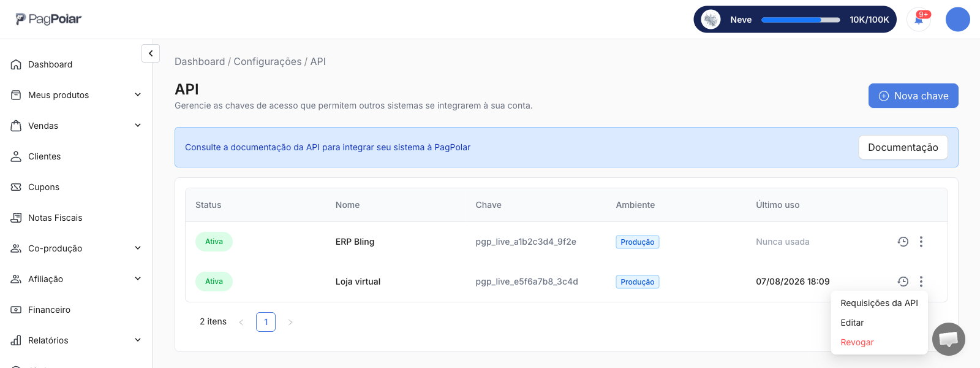The width and height of the screenshot is (980, 368).
Task: Click the Vendas shopping bag icon
Action: [16, 126]
